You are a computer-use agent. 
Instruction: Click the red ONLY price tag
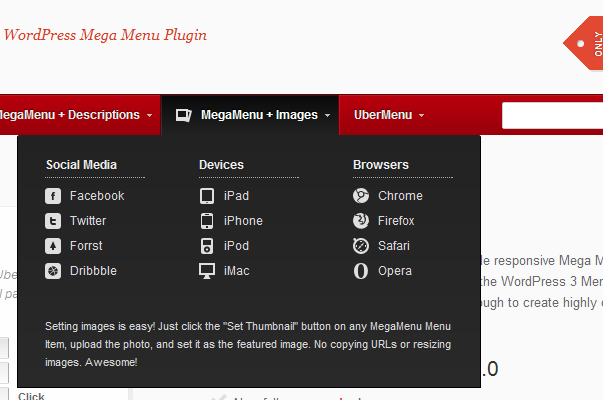pos(583,43)
